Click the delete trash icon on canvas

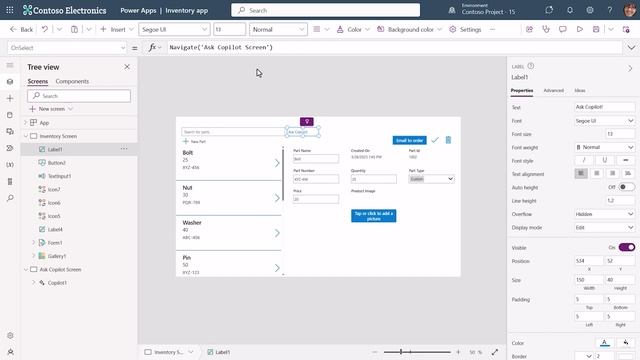(448, 140)
